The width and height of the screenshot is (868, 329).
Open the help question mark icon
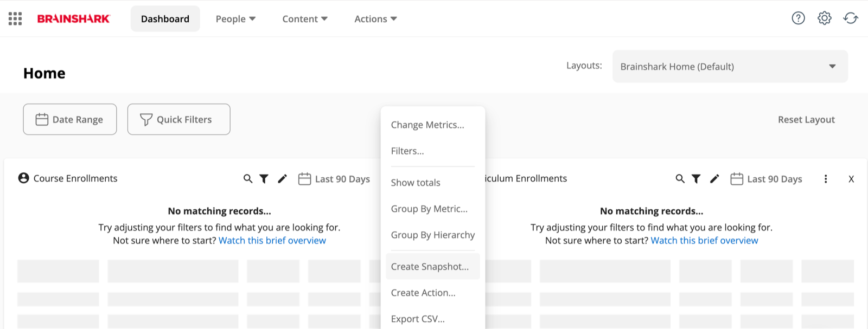(x=798, y=18)
